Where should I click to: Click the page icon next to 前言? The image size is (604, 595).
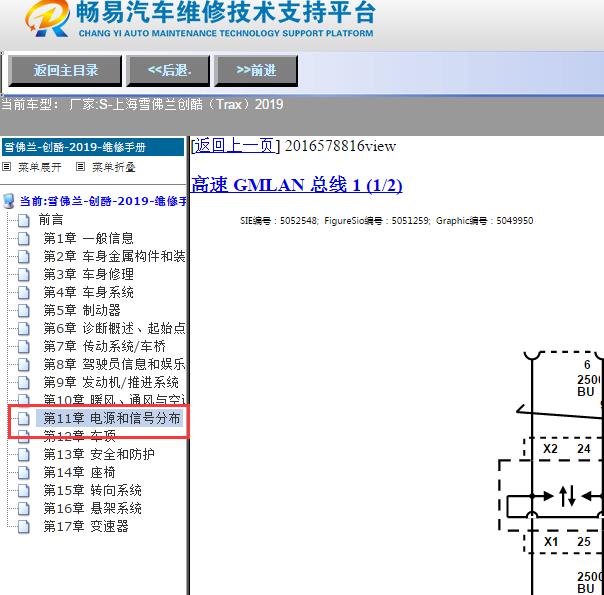[x=23, y=221]
